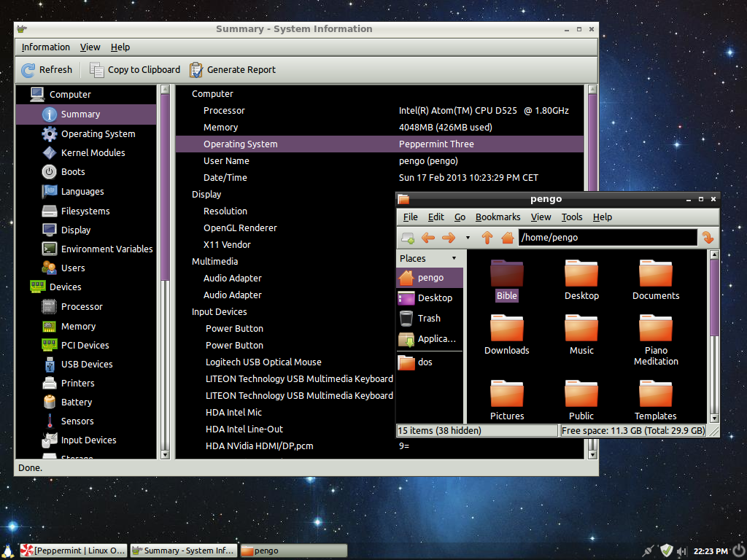747x560 pixels.
Task: Click the Generate Report clipboard icon
Action: pyautogui.click(x=196, y=70)
